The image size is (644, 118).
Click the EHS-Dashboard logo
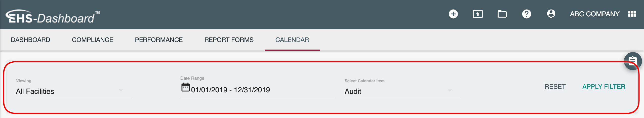pos(53,17)
